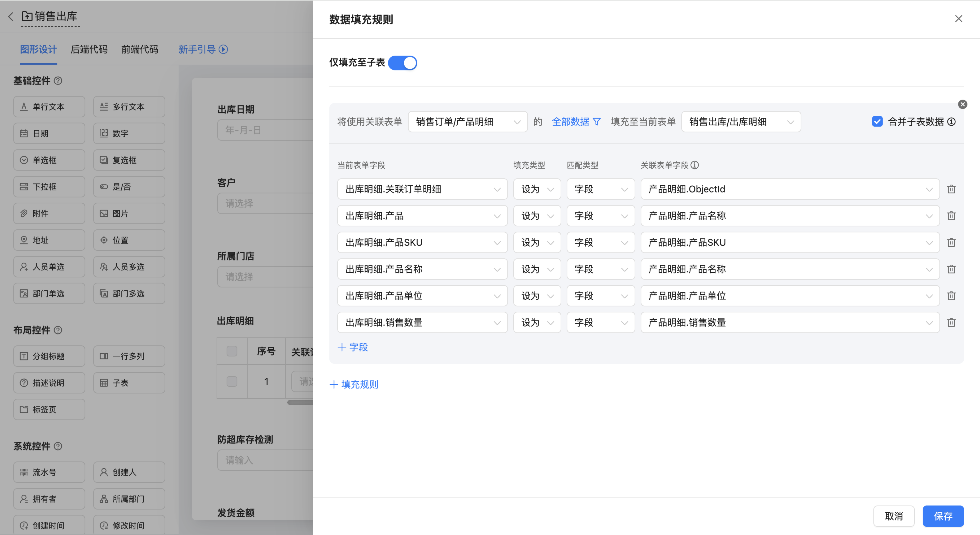Click the horizontal scrollbar under 出库明细 table
Image resolution: width=980 pixels, height=535 pixels.
301,403
